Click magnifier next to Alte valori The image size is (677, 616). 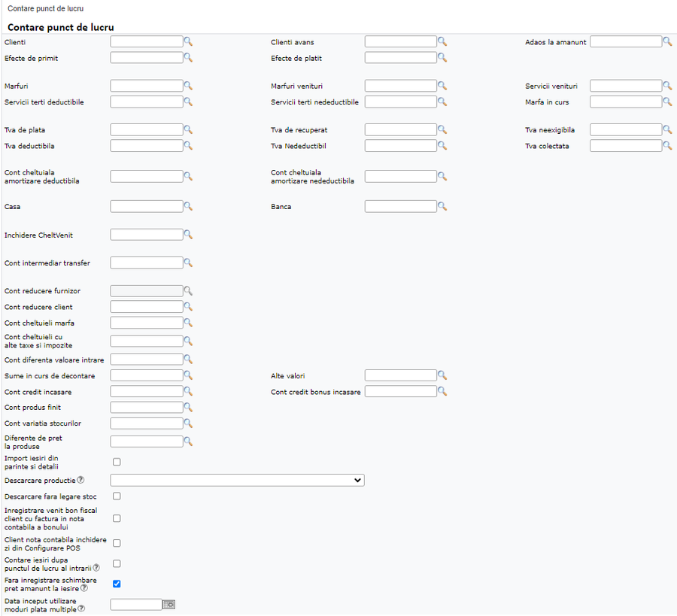[443, 375]
